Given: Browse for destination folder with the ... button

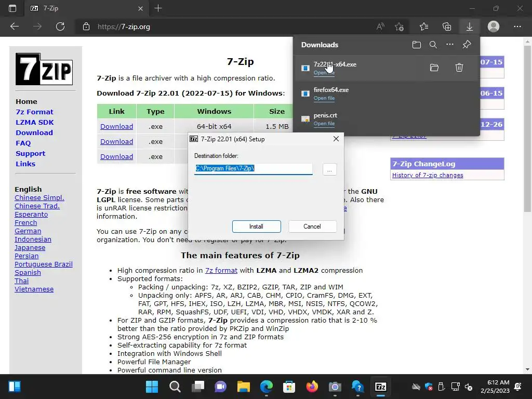Looking at the screenshot, I should 329,169.
